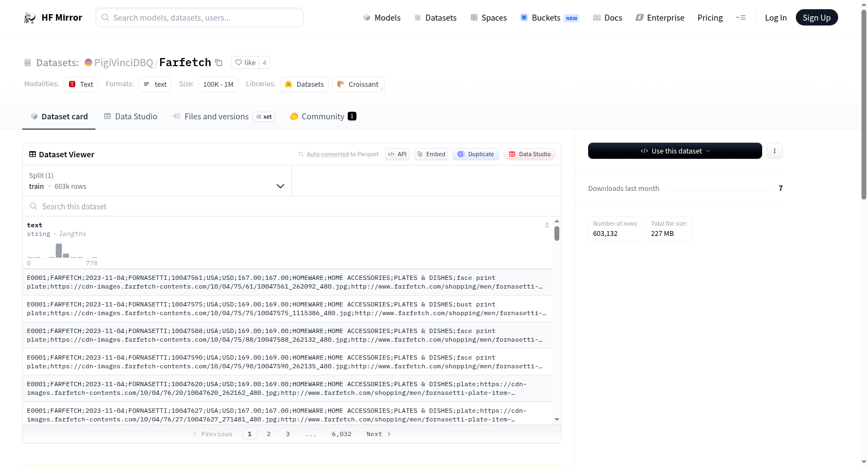Copy dataset name with copy icon
Viewport: 868px width, 467px height.
tap(219, 62)
